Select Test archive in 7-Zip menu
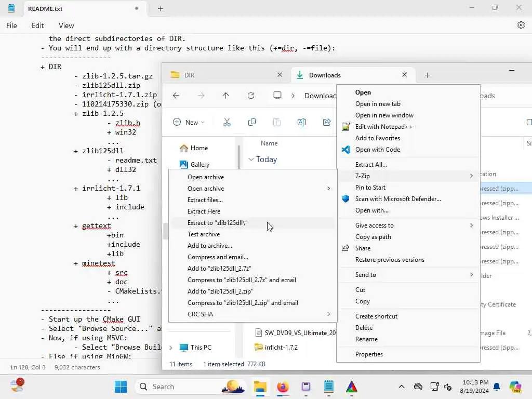 pos(253,234)
